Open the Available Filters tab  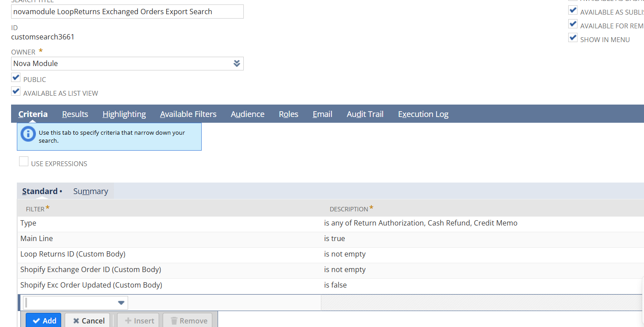click(188, 114)
